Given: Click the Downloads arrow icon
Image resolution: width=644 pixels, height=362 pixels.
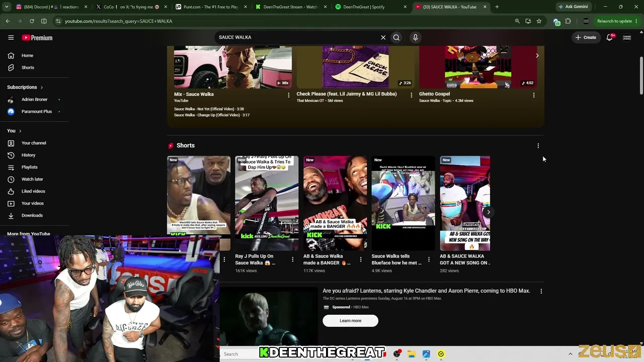Looking at the screenshot, I should click(11, 215).
